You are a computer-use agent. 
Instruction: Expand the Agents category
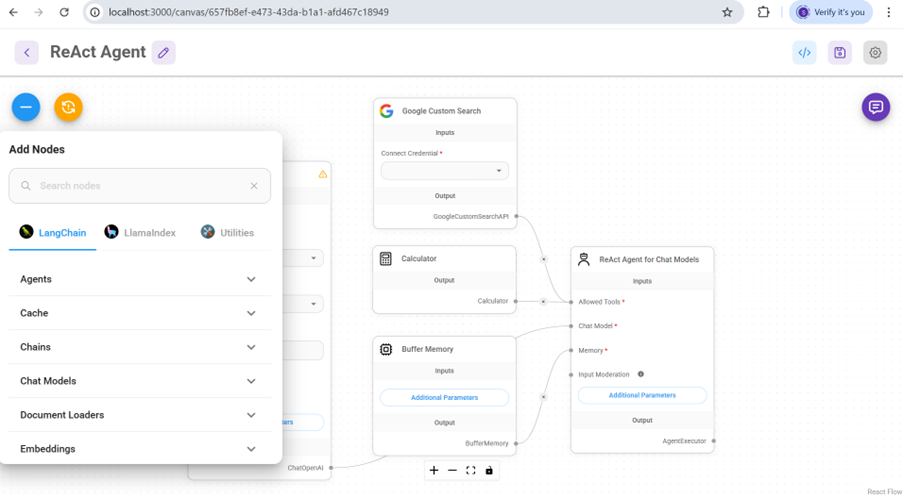pos(140,279)
